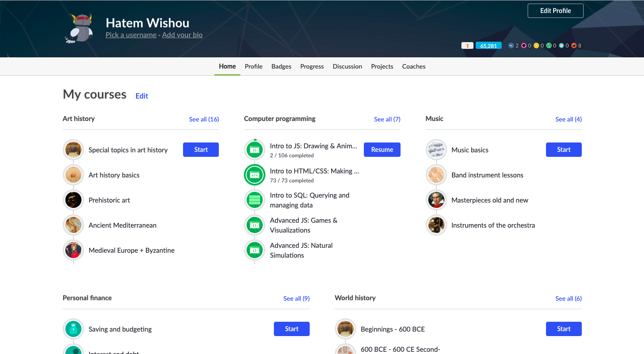The height and width of the screenshot is (354, 644).
Task: Click the Art history section heading
Action: 79,119
